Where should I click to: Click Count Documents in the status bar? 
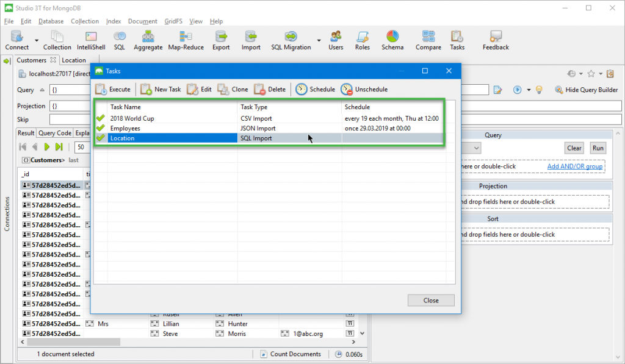(x=291, y=354)
